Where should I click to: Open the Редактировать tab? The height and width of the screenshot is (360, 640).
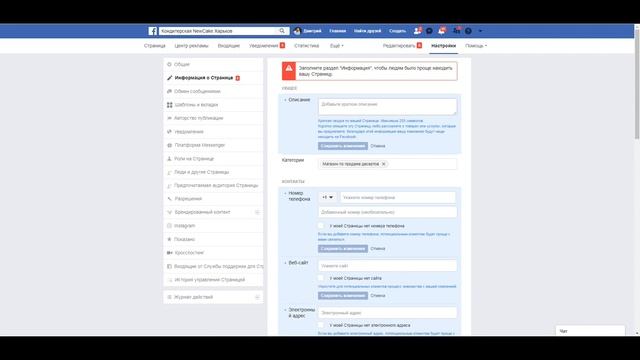402,46
